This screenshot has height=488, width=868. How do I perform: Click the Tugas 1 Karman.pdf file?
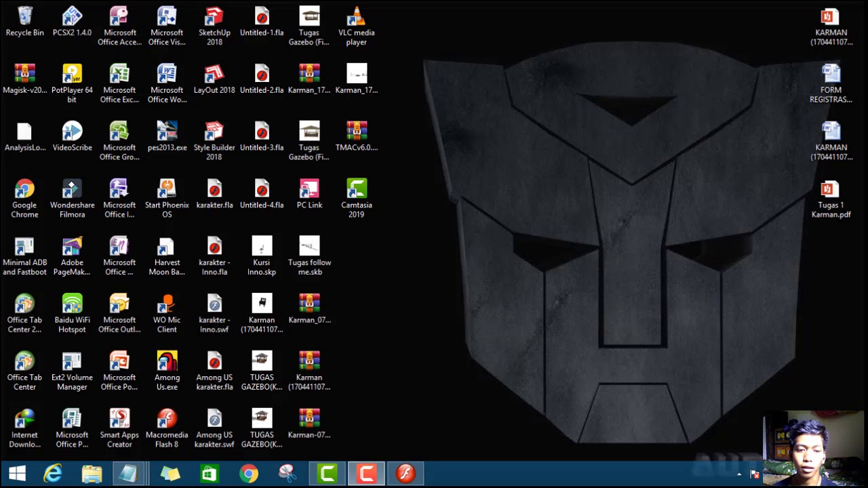click(x=831, y=200)
